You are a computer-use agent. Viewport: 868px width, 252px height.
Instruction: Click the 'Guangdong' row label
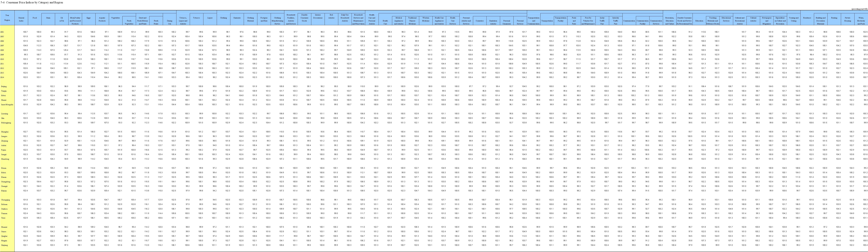[x=5, y=182]
